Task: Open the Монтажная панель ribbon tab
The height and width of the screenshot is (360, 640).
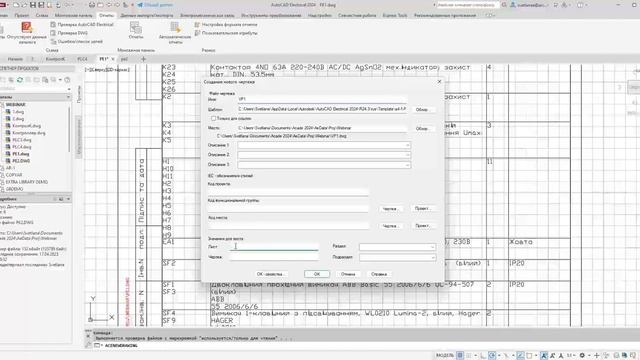Action: [x=73, y=16]
